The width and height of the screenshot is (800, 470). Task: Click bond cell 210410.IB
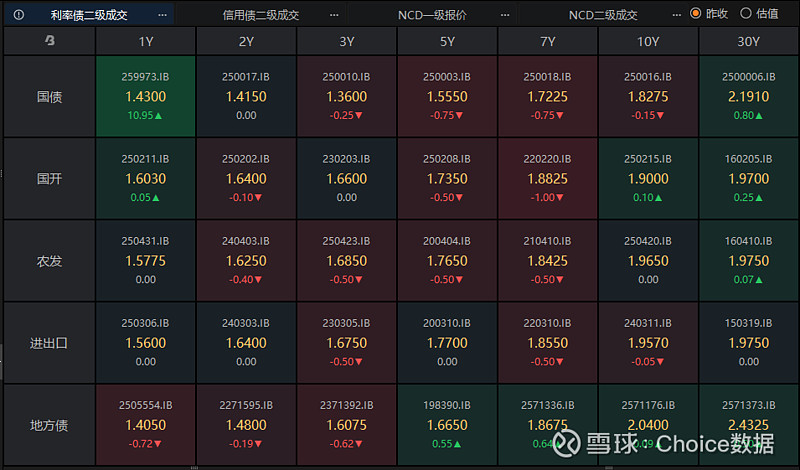547,261
